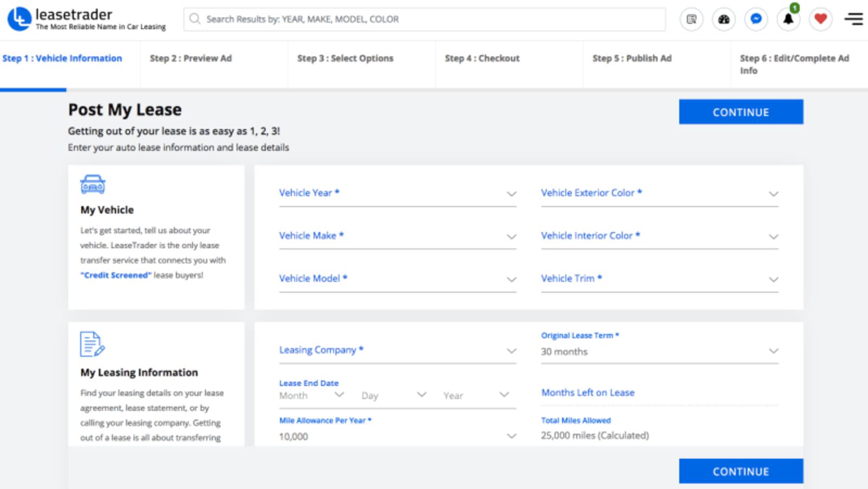Click the bottom CONTINUE button
868x489 pixels.
(x=741, y=471)
